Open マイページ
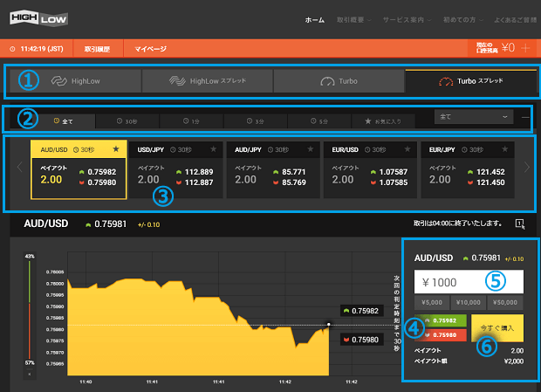Screen dimensions: 541x392 tap(150, 49)
